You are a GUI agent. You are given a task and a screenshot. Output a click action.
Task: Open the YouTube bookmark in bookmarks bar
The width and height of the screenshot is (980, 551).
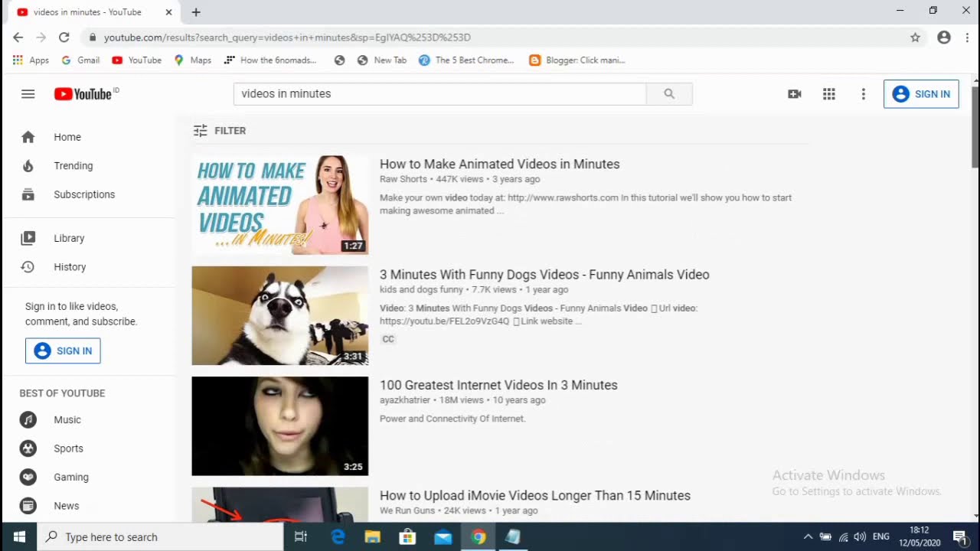coord(136,60)
